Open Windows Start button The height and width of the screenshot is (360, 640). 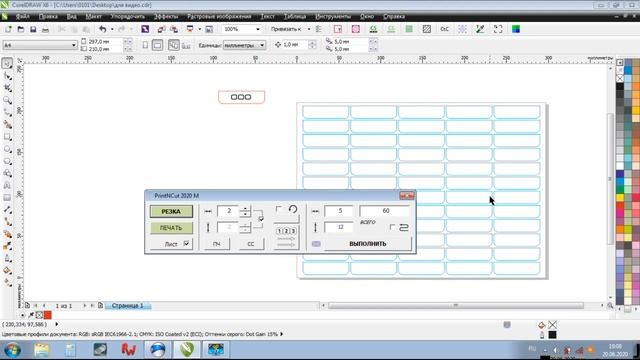[13, 350]
